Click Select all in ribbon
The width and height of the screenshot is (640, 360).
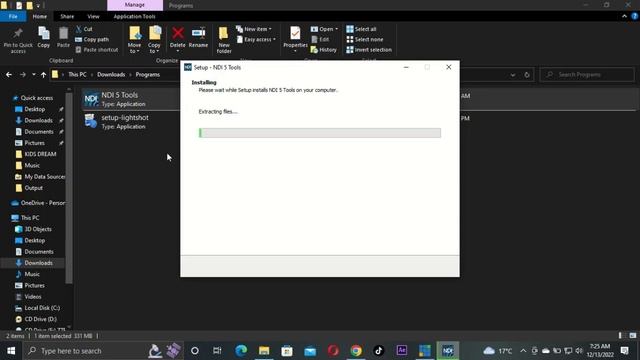click(361, 29)
